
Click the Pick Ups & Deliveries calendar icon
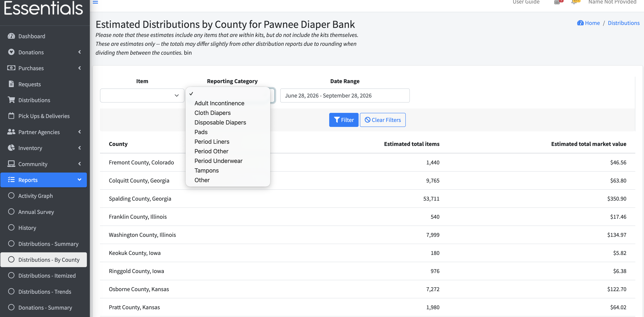coord(11,116)
